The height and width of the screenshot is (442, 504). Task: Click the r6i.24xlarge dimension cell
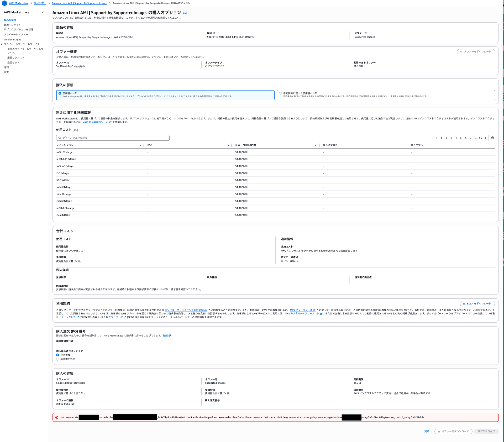[63, 215]
